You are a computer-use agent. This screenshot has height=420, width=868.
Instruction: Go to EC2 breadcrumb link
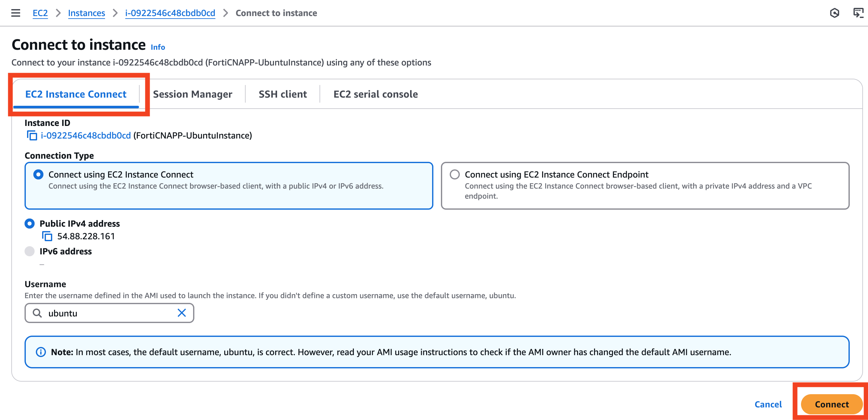click(40, 13)
